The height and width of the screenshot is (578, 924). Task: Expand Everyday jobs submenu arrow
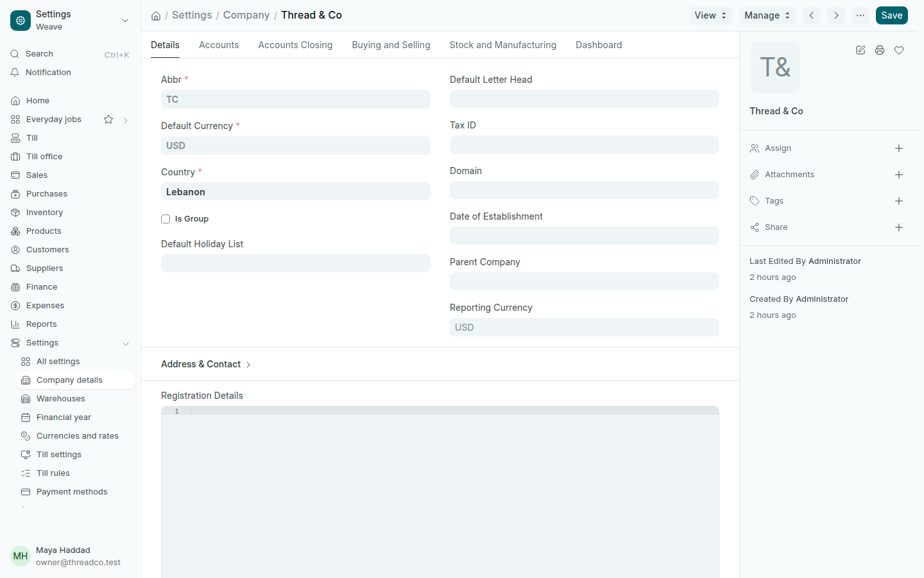[126, 120]
